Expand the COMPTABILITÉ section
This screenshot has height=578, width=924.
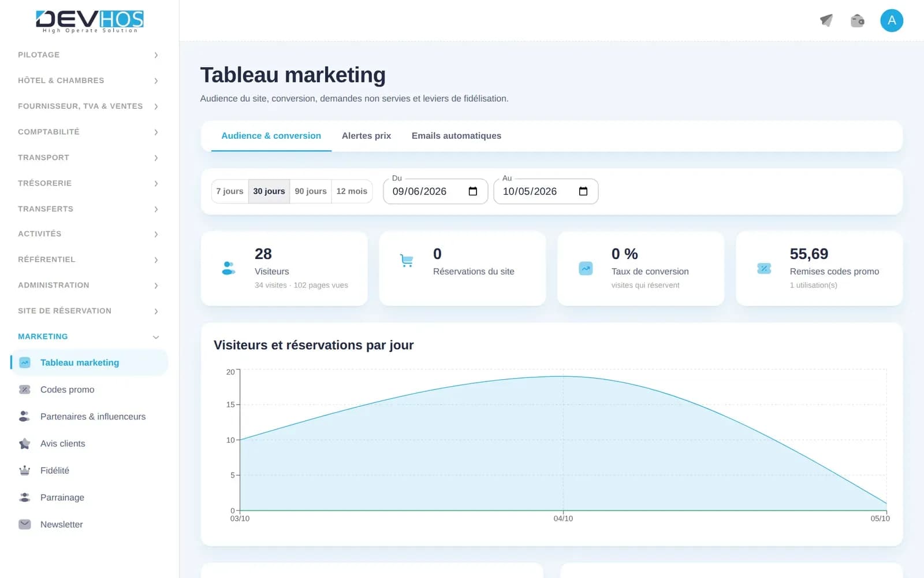[x=88, y=132]
